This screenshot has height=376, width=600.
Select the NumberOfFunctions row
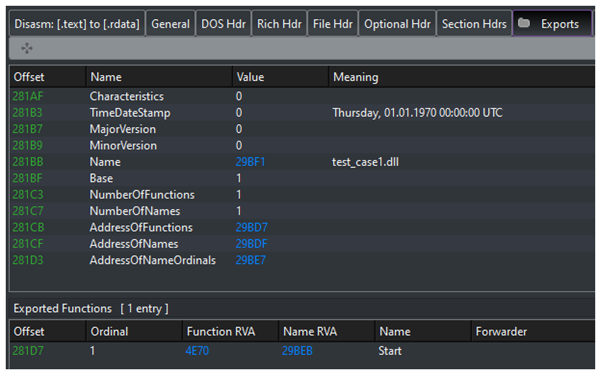click(x=302, y=195)
